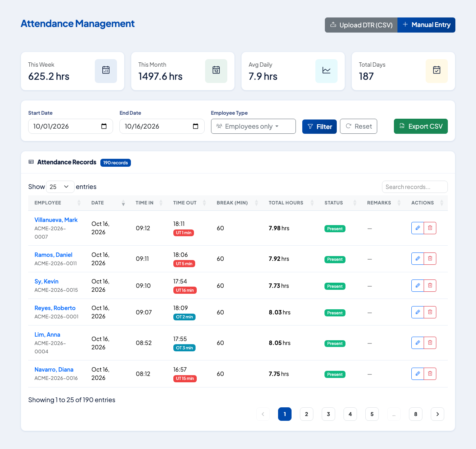Open the End Date calendar picker icon
The width and height of the screenshot is (476, 449).
click(196, 126)
